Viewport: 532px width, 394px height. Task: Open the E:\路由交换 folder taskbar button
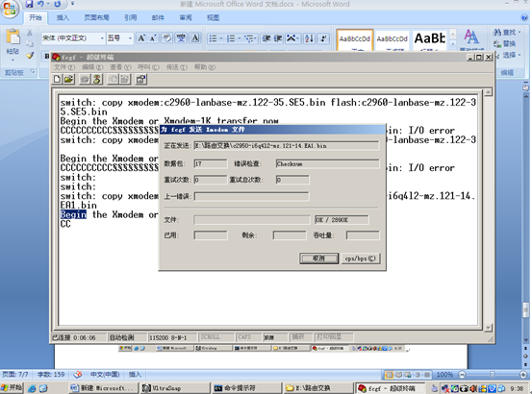318,388
